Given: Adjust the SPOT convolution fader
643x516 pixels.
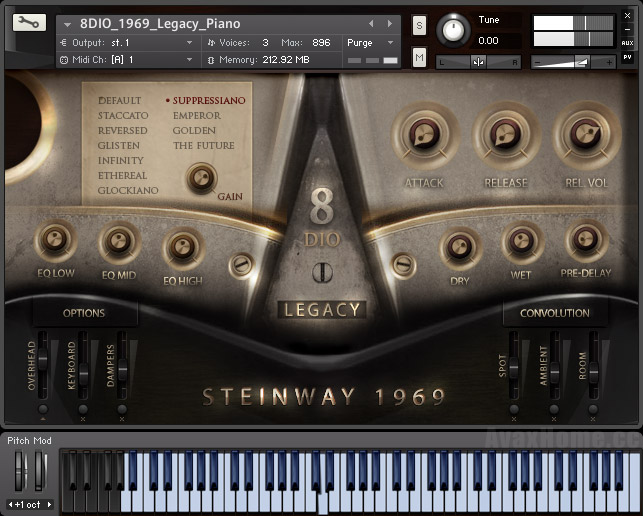Looking at the screenshot, I should point(513,368).
